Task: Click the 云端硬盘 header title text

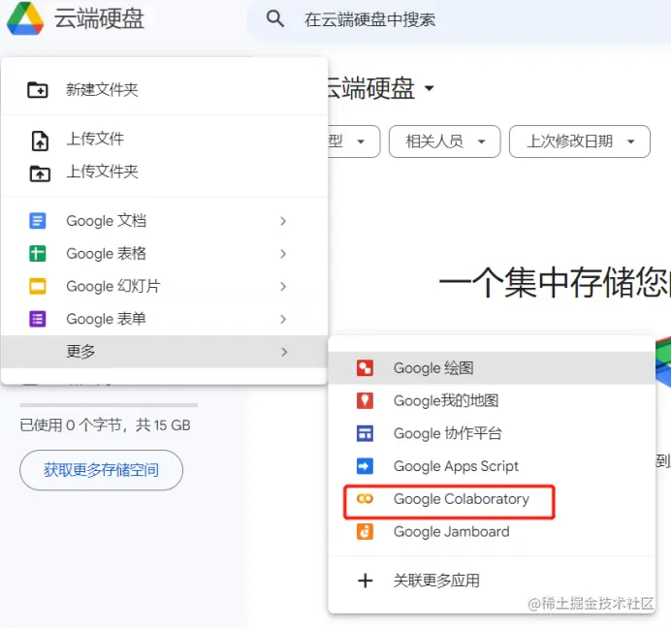Action: point(99,19)
